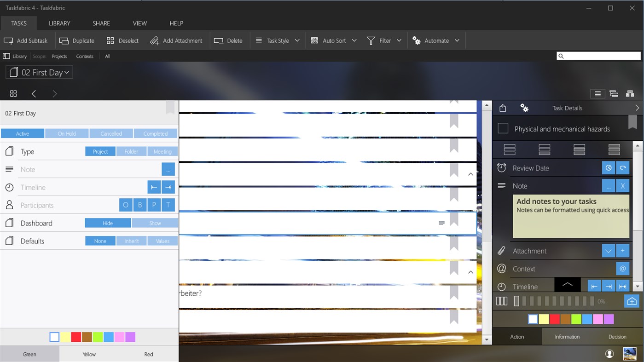Select the grid view icon above the sidebar
This screenshot has width=644, height=362.
click(x=13, y=93)
